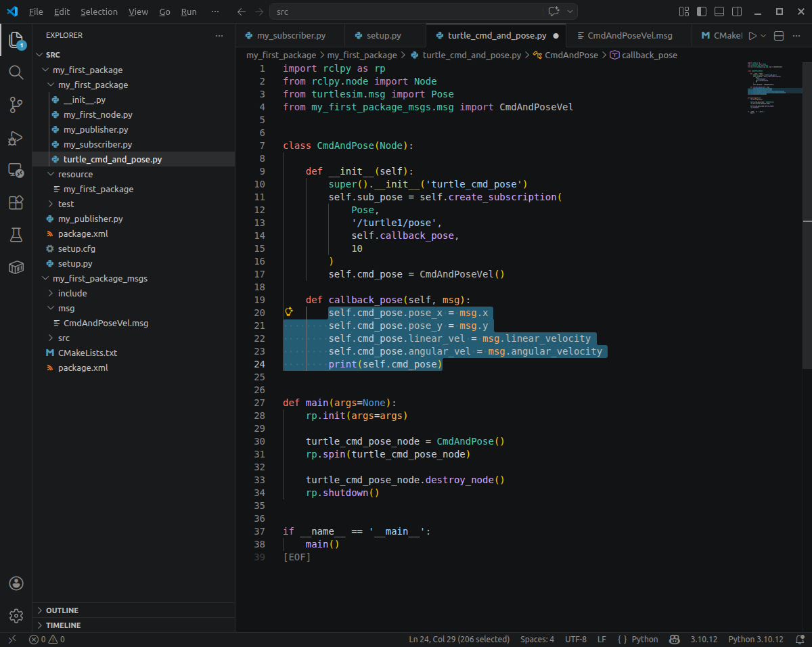Run the Python file with play button
812x647 pixels.
(752, 36)
